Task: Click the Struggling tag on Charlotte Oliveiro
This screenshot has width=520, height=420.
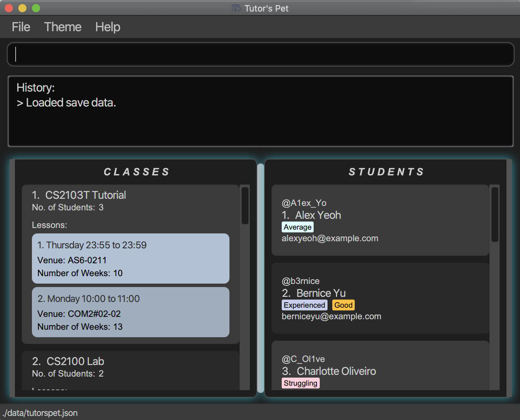Action: [301, 383]
